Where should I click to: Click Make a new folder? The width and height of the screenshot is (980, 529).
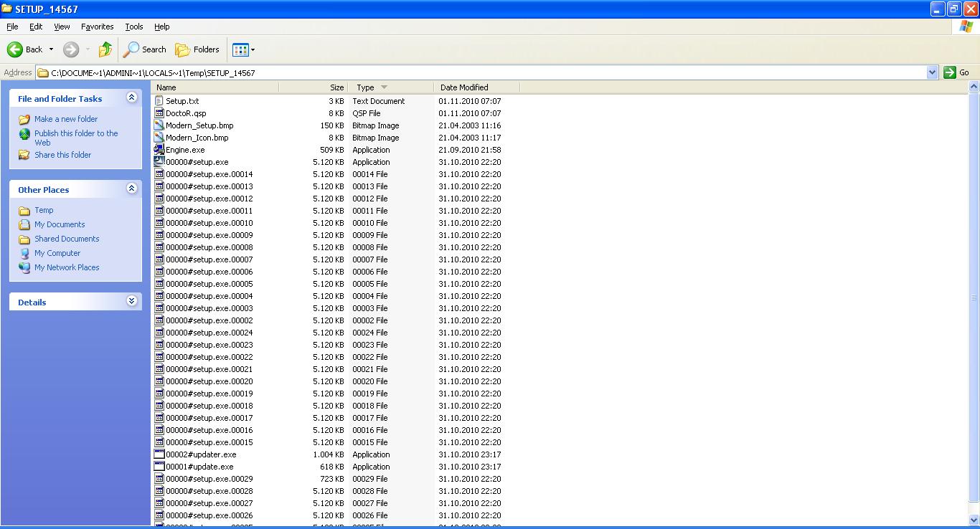coord(66,119)
